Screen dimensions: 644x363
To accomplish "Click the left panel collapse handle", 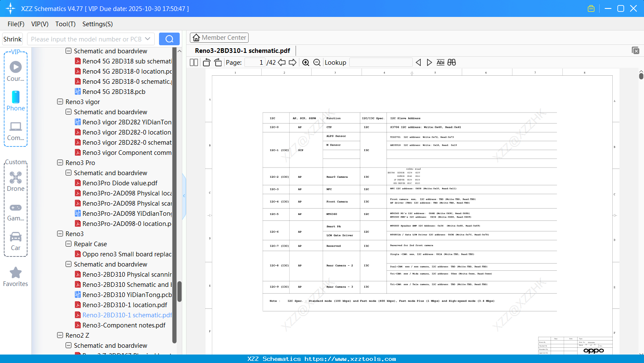I will [x=184, y=196].
